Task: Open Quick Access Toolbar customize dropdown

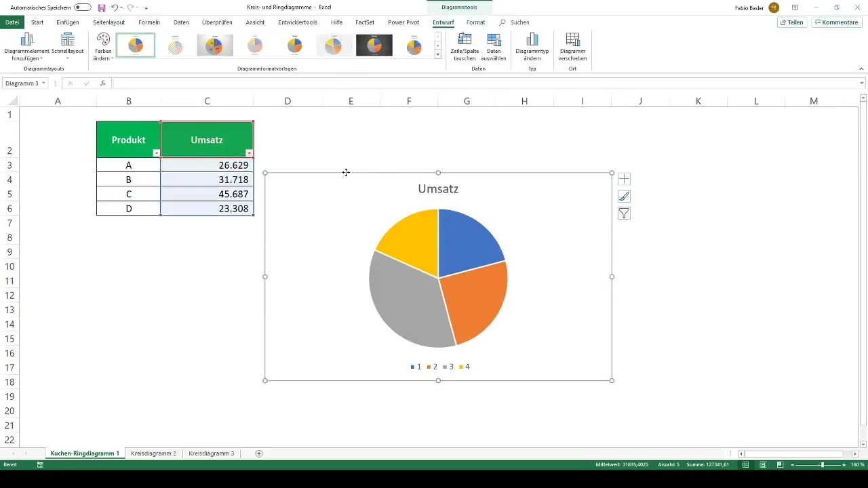Action: [x=146, y=7]
